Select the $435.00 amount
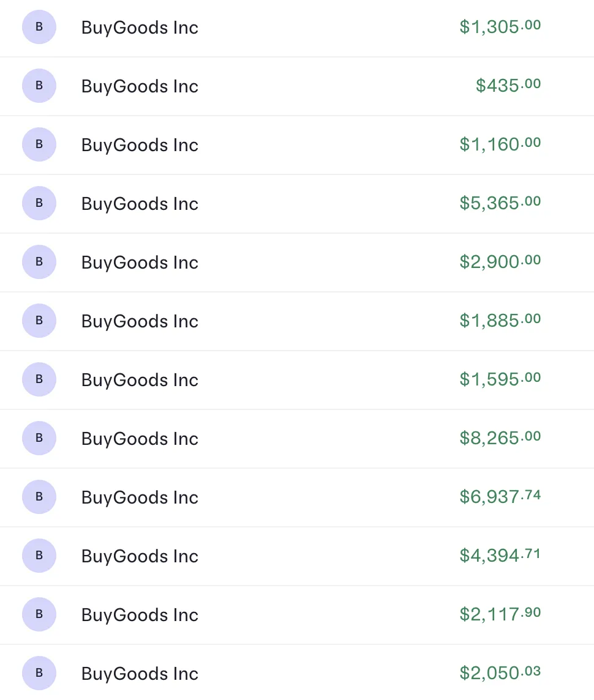This screenshot has height=700, width=594. point(508,85)
